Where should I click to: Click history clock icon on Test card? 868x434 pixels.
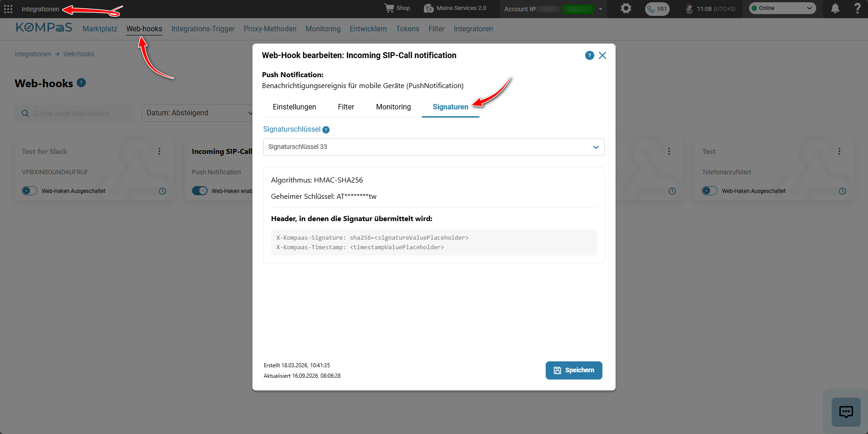pyautogui.click(x=843, y=191)
